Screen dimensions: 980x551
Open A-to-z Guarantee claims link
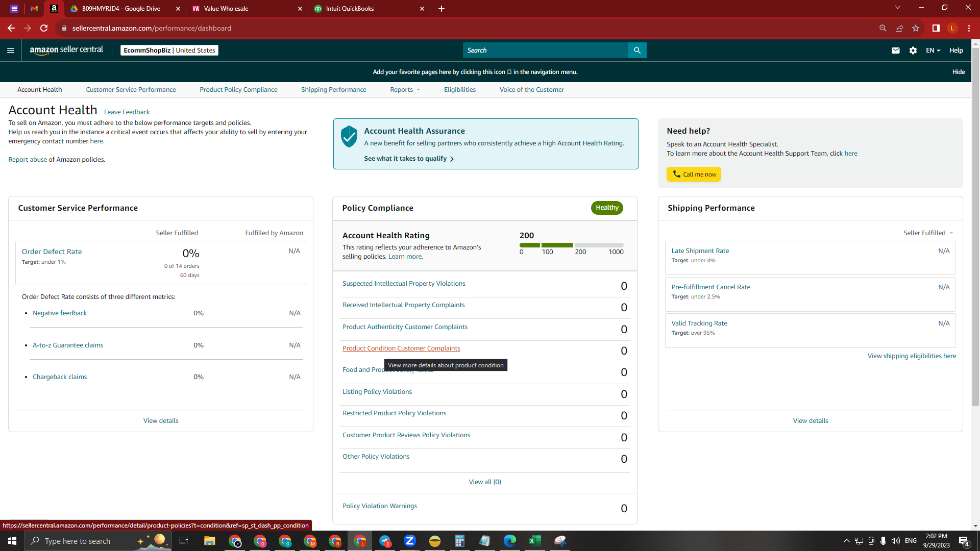[68, 345]
